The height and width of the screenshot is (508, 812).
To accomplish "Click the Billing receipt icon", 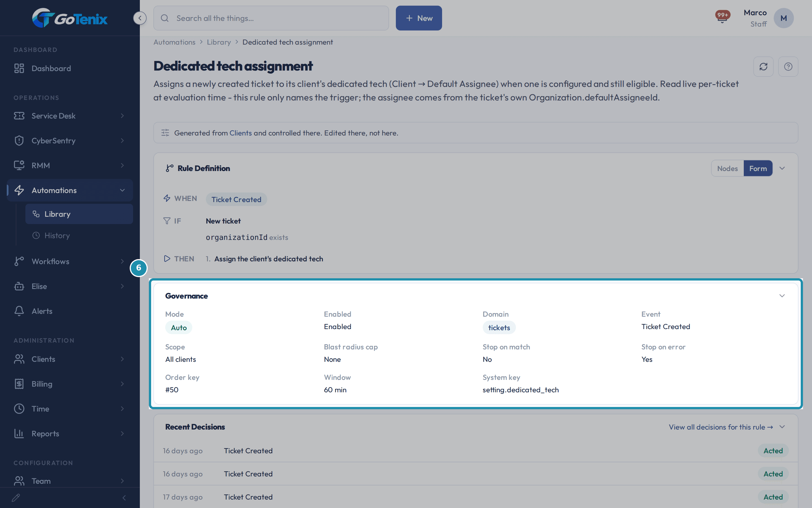I will (x=19, y=384).
